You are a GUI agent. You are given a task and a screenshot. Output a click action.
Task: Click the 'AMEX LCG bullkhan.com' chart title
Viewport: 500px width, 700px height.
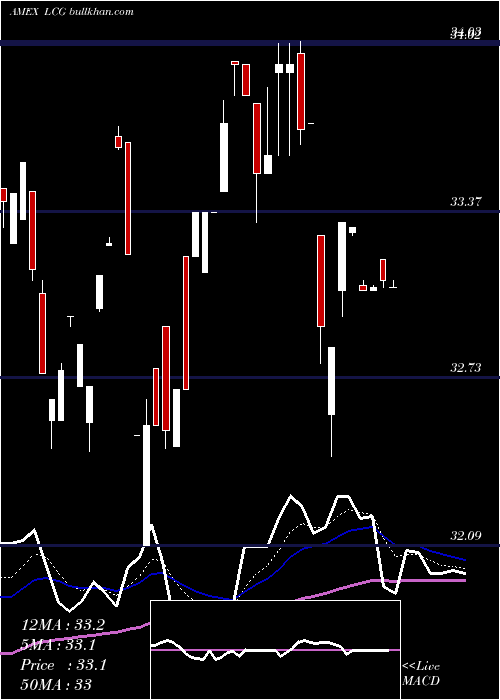[71, 12]
